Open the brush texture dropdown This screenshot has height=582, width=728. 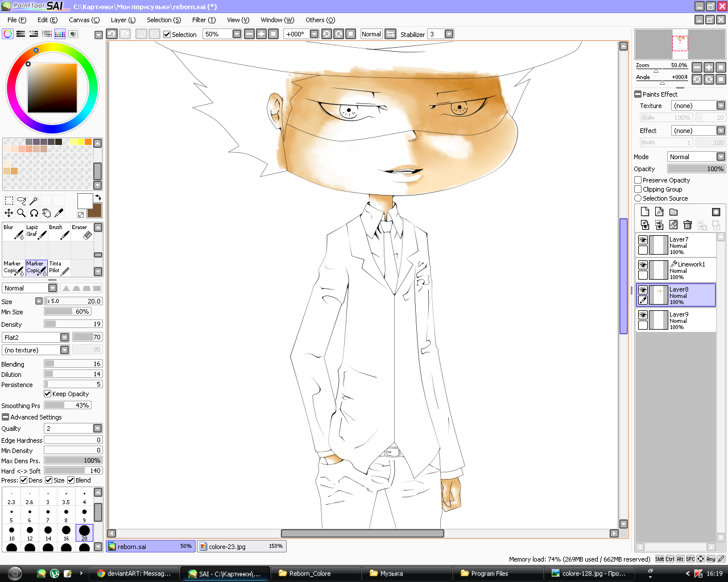tap(64, 350)
